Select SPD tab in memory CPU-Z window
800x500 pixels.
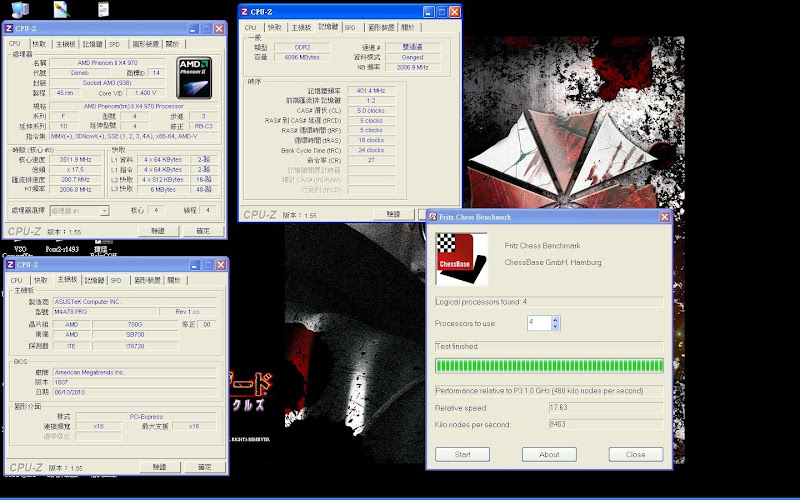(350, 28)
